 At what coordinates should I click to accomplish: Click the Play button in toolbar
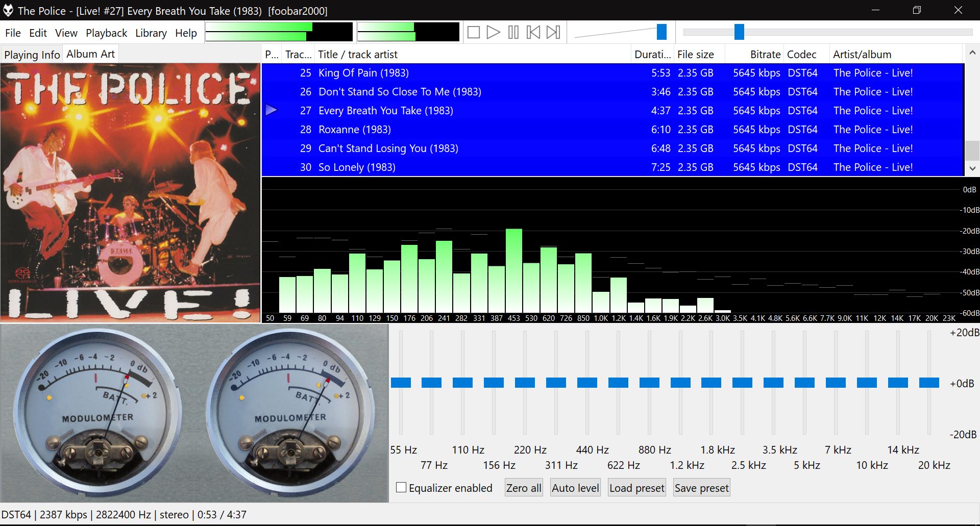tap(493, 33)
